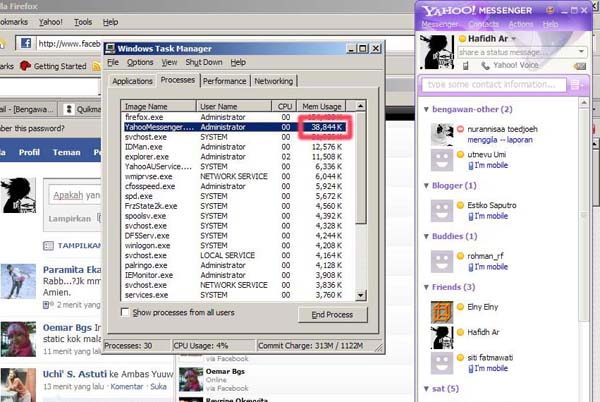Open the Contacts menu in Yahoo Messenger
Image resolution: width=600 pixels, height=402 pixels.
[483, 24]
